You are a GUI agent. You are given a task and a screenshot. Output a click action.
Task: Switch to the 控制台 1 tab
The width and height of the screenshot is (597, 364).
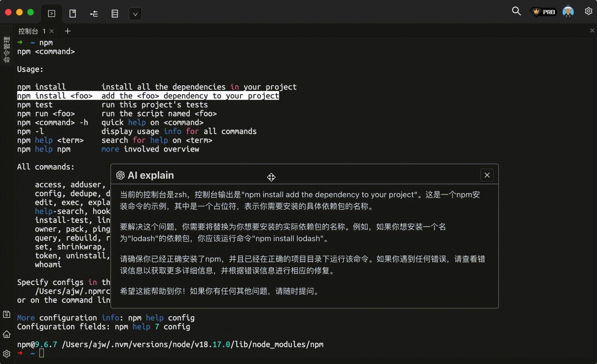[x=32, y=31]
